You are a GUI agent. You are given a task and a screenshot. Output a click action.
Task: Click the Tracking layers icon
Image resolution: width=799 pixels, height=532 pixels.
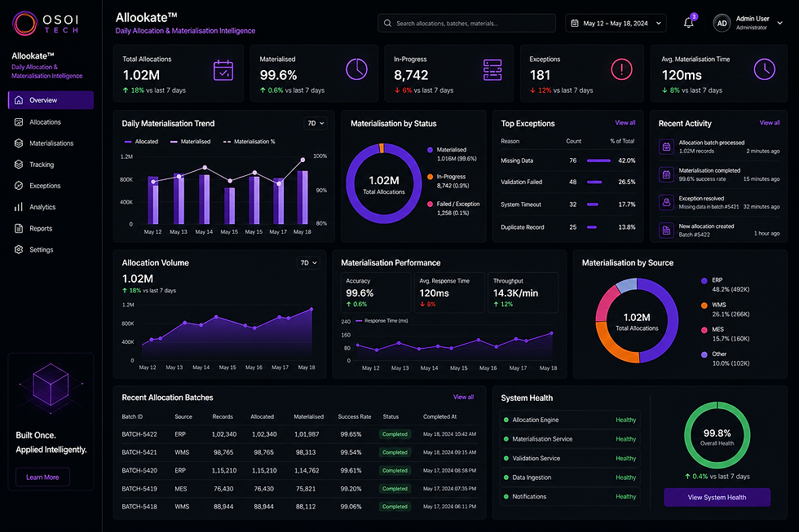(x=19, y=165)
